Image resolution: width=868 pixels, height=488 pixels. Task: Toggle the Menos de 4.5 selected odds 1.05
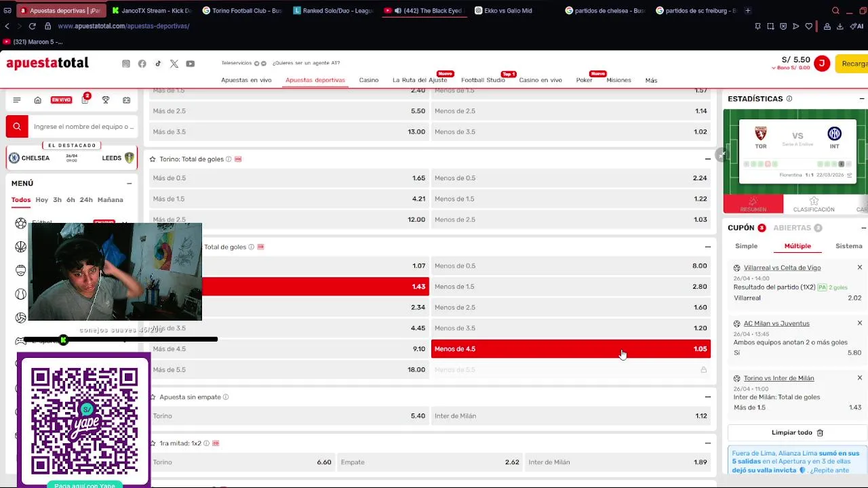coord(571,349)
